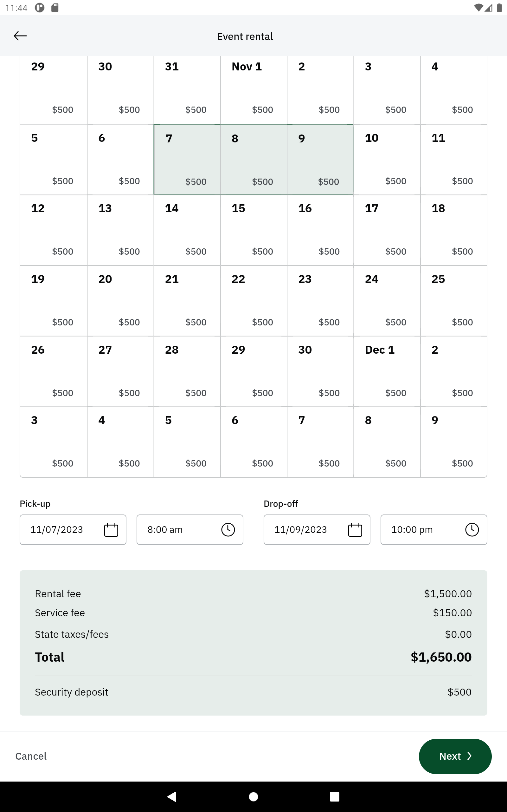Select highlighted day 8 in the calendar
The width and height of the screenshot is (507, 812).
(254, 159)
